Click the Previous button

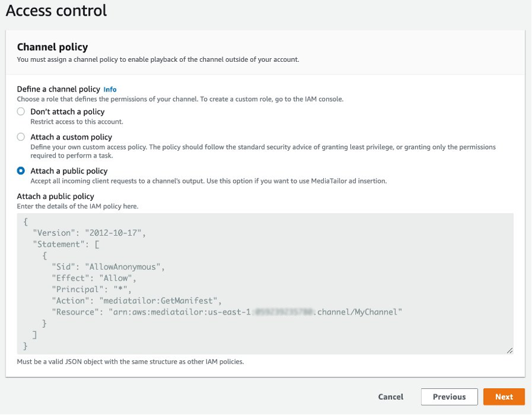pyautogui.click(x=449, y=397)
